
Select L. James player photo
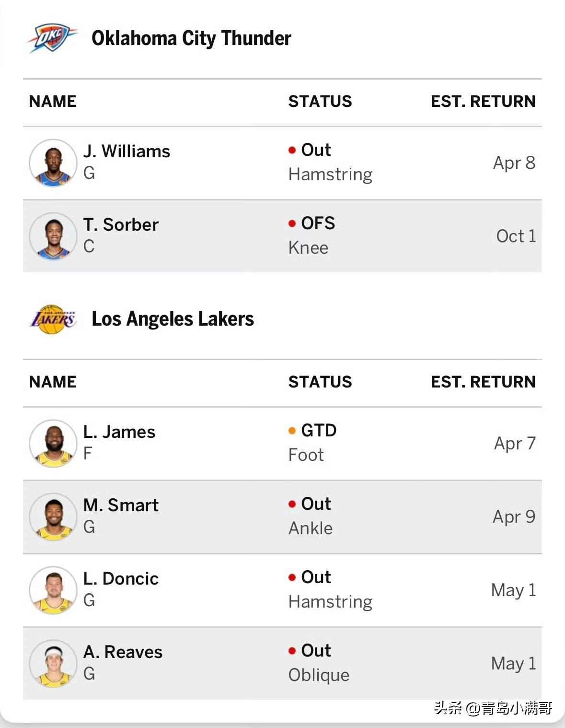click(x=53, y=443)
